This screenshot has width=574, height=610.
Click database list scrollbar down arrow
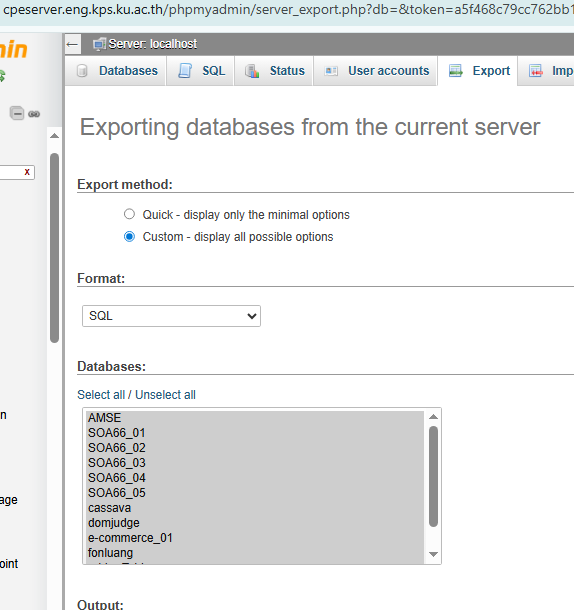[433, 554]
